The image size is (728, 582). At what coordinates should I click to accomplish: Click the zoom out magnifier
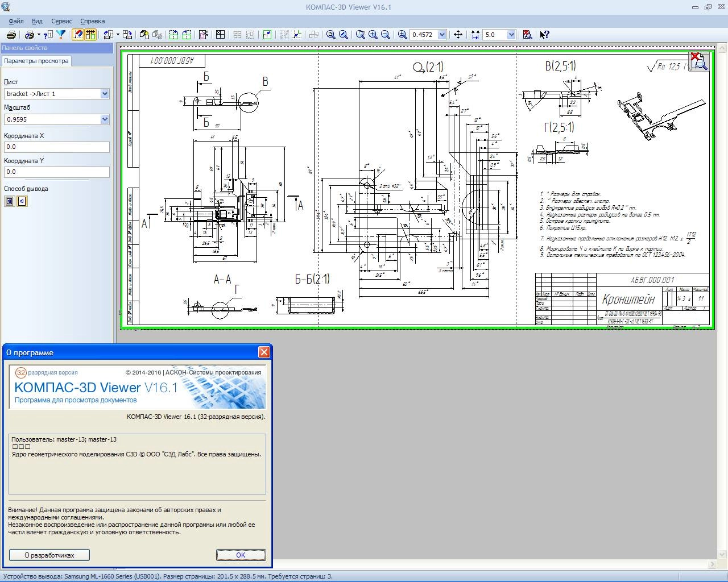[x=386, y=35]
